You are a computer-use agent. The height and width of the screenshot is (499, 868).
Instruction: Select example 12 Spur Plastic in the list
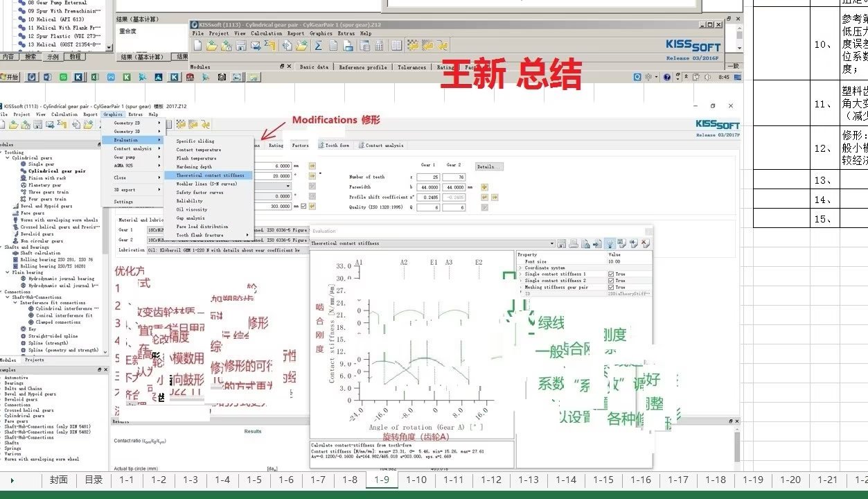[x=63, y=36]
